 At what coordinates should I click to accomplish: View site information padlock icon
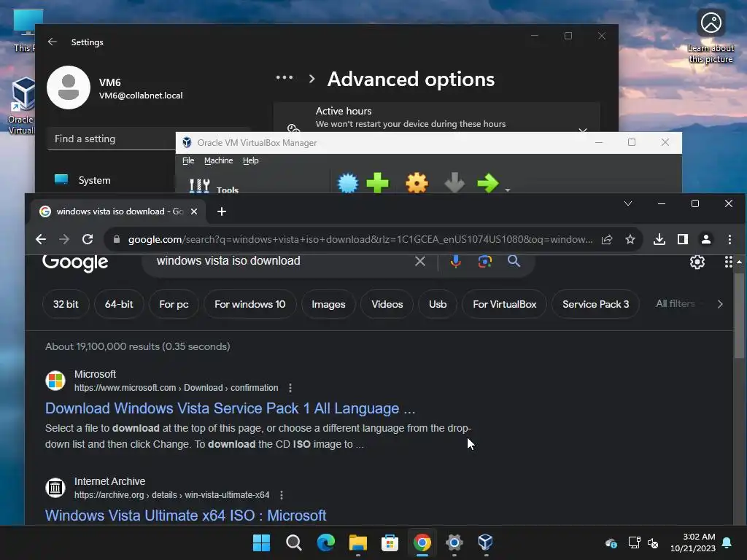coord(117,239)
